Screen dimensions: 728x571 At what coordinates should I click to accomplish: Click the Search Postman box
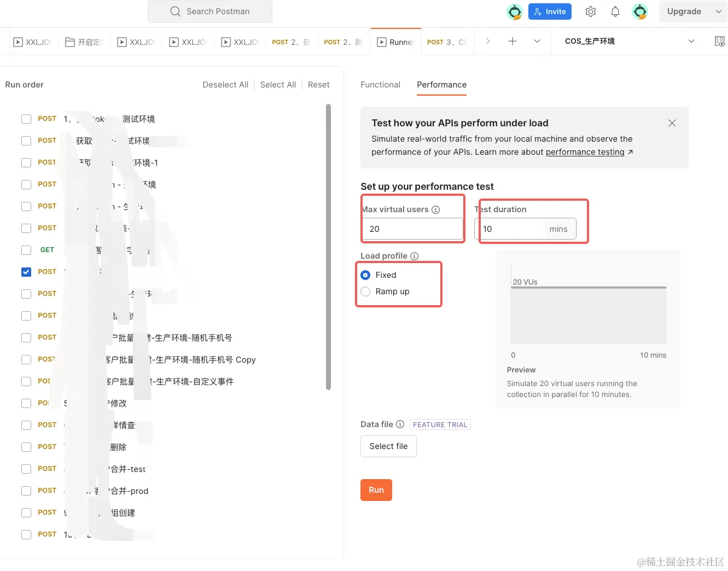coord(210,11)
